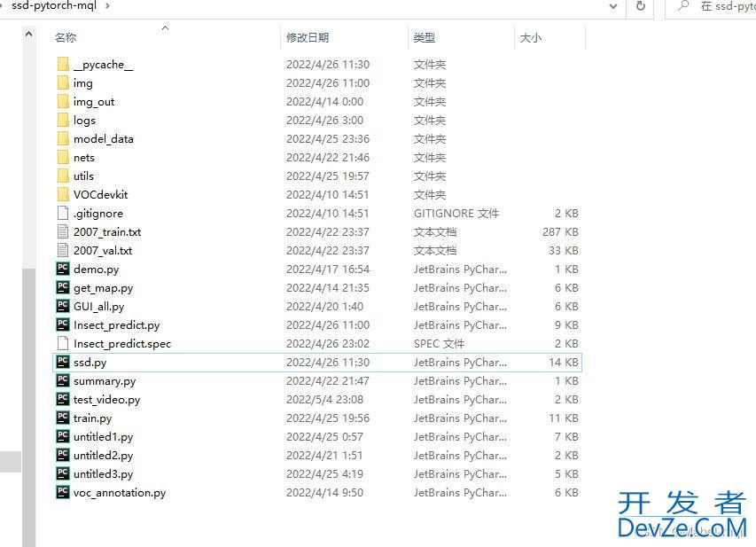Expand the chevron after ssd-pytorch-mql breadcrumb
Screen dimensions: 756x547
coord(107,6)
